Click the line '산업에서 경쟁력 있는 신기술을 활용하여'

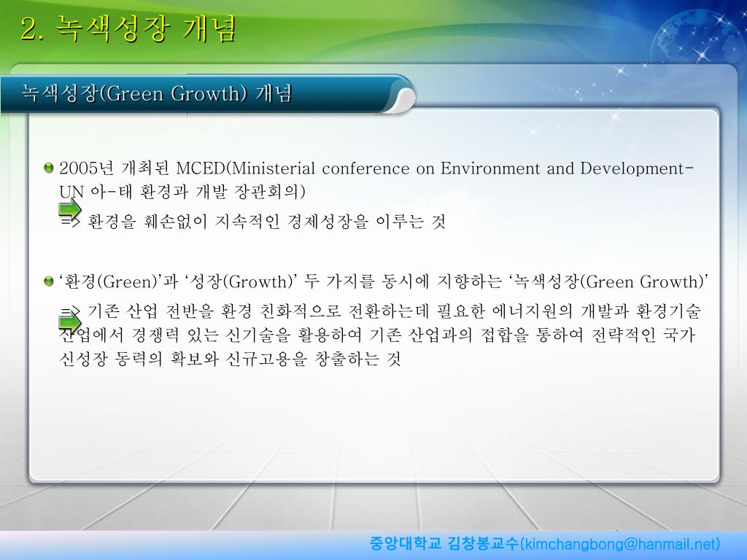click(377, 335)
